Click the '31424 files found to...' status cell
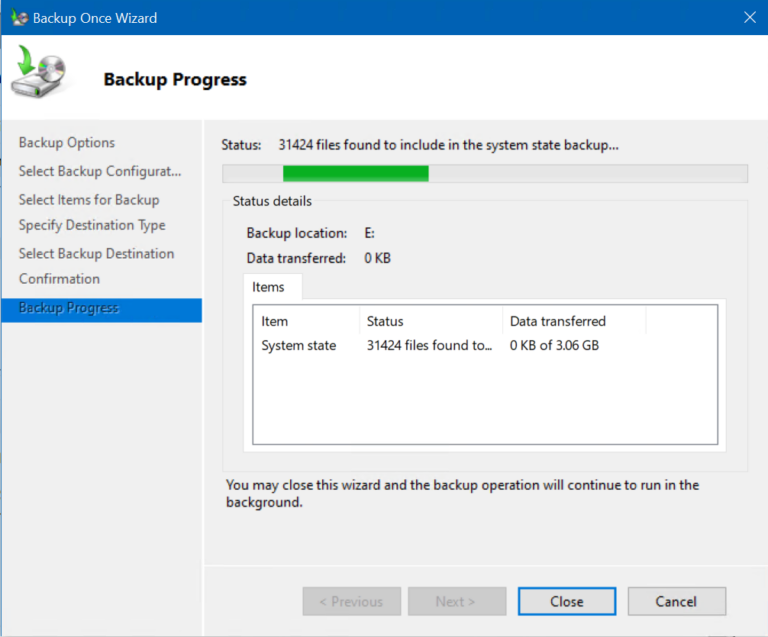 click(x=429, y=345)
